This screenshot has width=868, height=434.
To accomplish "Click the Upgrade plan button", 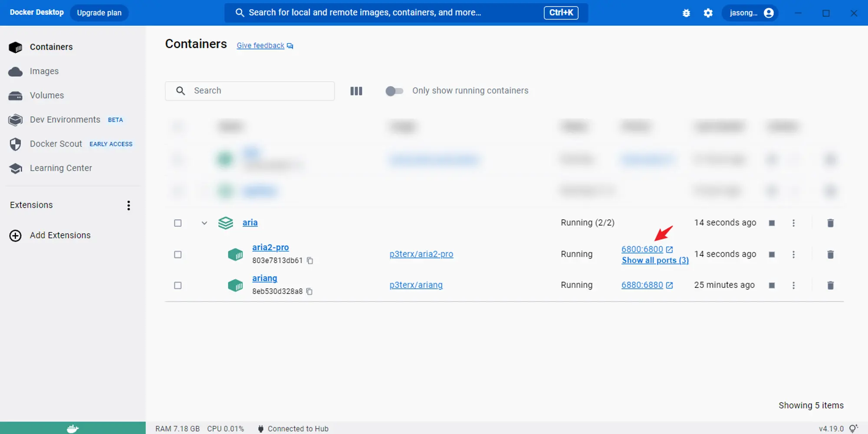I will coord(99,13).
